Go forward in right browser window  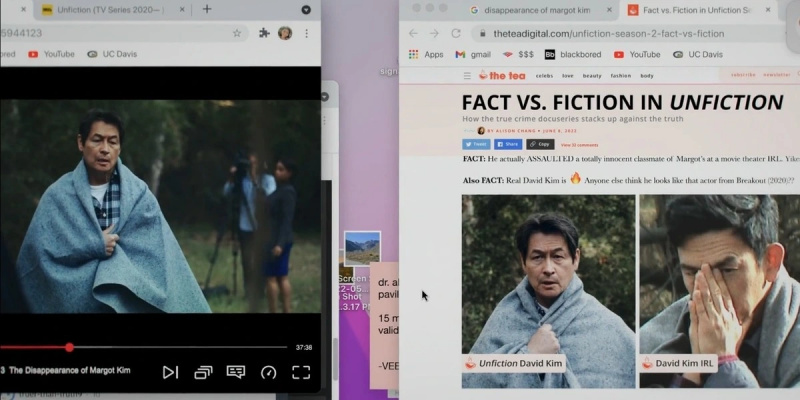click(434, 34)
